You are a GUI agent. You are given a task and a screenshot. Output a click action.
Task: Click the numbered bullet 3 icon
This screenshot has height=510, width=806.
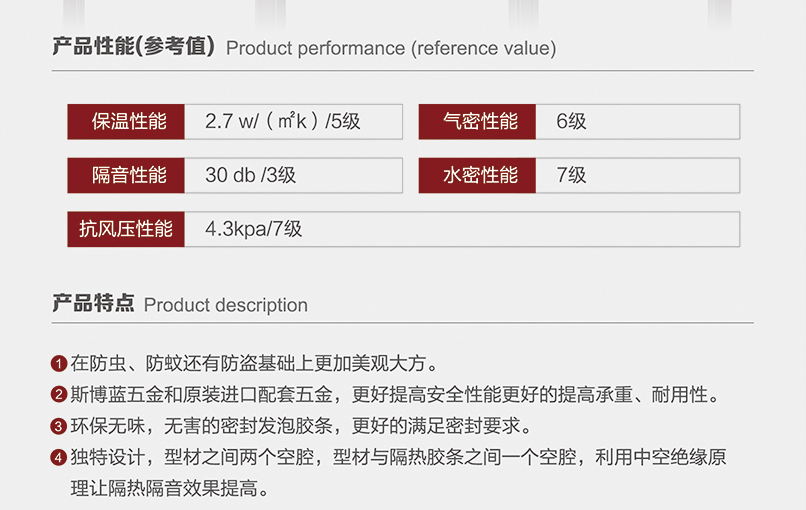coord(59,426)
